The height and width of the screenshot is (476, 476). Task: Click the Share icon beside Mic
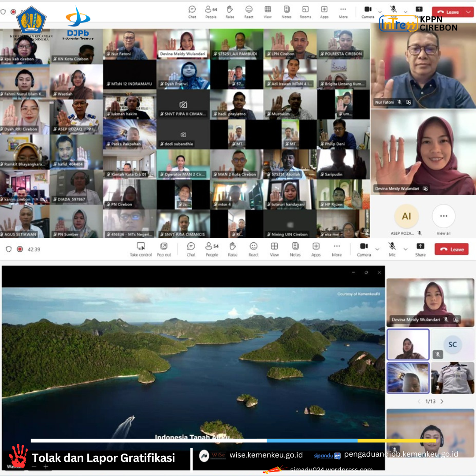(420, 249)
